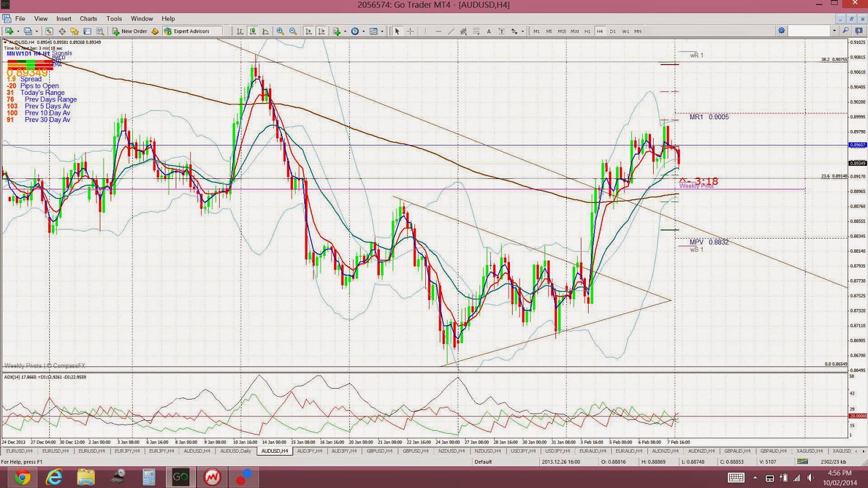Open Google Chrome from the taskbar
The height and width of the screenshot is (488, 868).
tap(22, 477)
